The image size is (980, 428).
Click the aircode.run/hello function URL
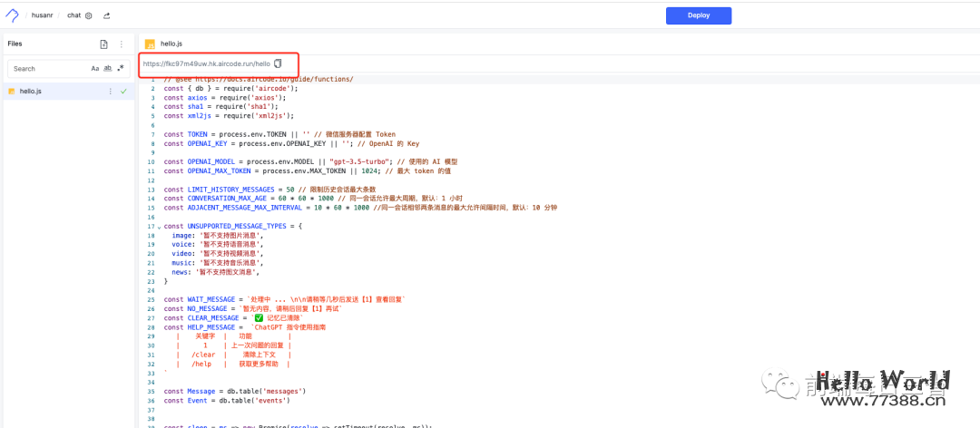coord(207,63)
